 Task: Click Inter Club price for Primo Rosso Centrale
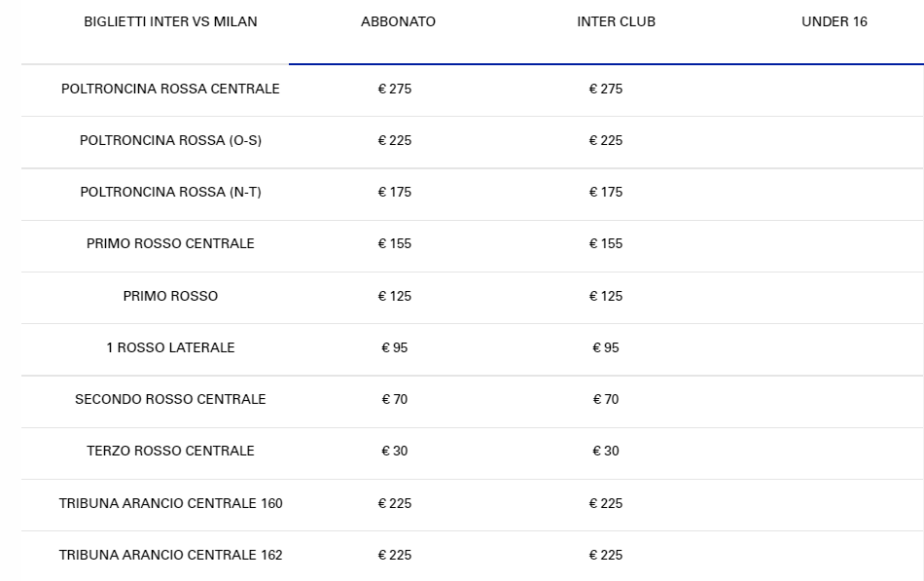pyautogui.click(x=606, y=243)
